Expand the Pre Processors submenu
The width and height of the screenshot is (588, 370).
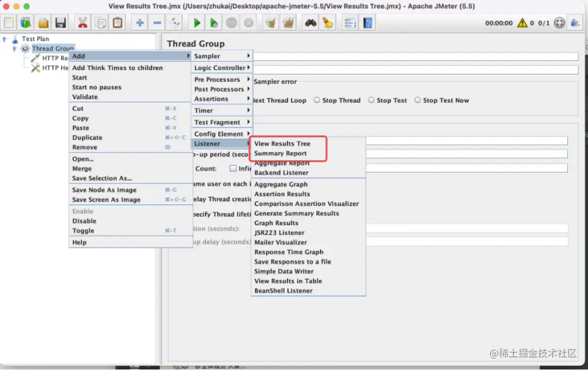point(222,79)
